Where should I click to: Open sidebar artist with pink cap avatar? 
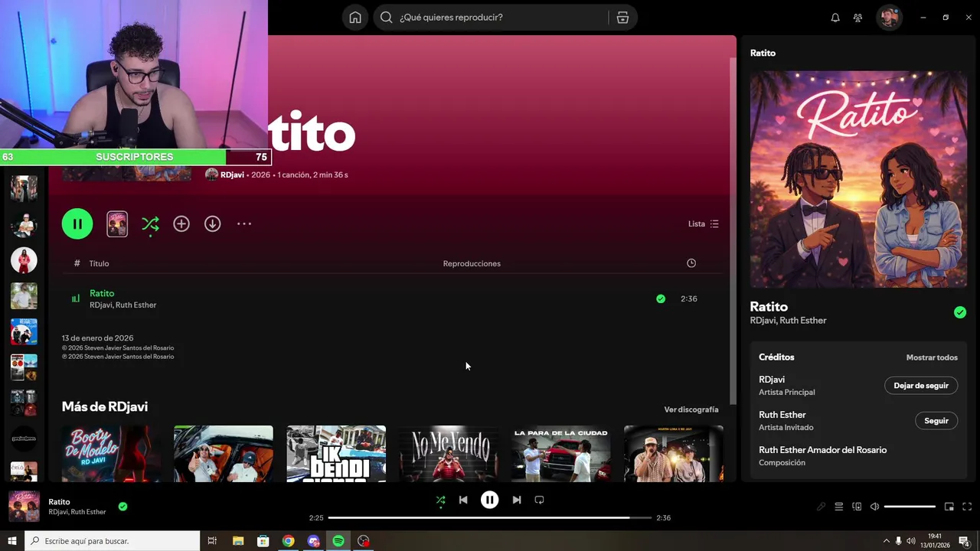pos(24,224)
